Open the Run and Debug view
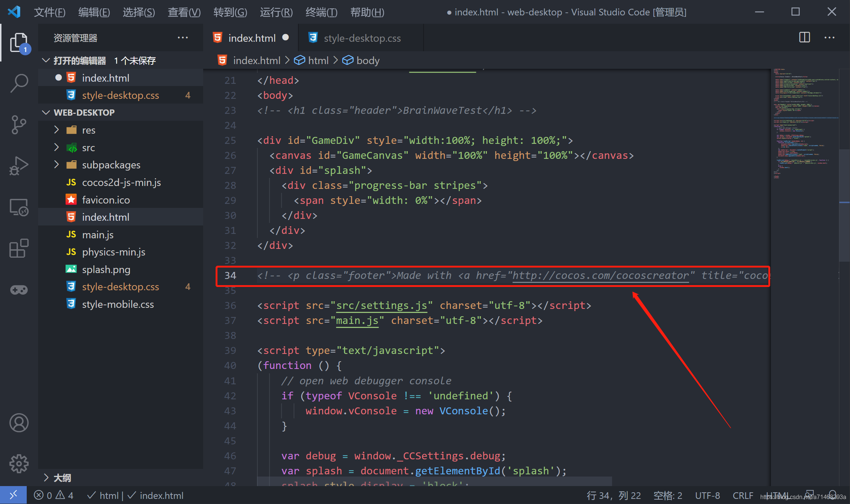The image size is (850, 504). [19, 166]
